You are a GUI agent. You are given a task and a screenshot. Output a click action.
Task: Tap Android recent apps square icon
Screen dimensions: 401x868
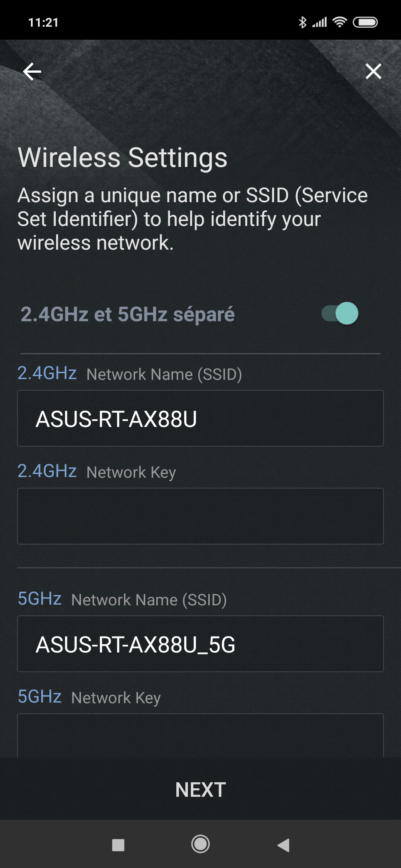point(118,845)
